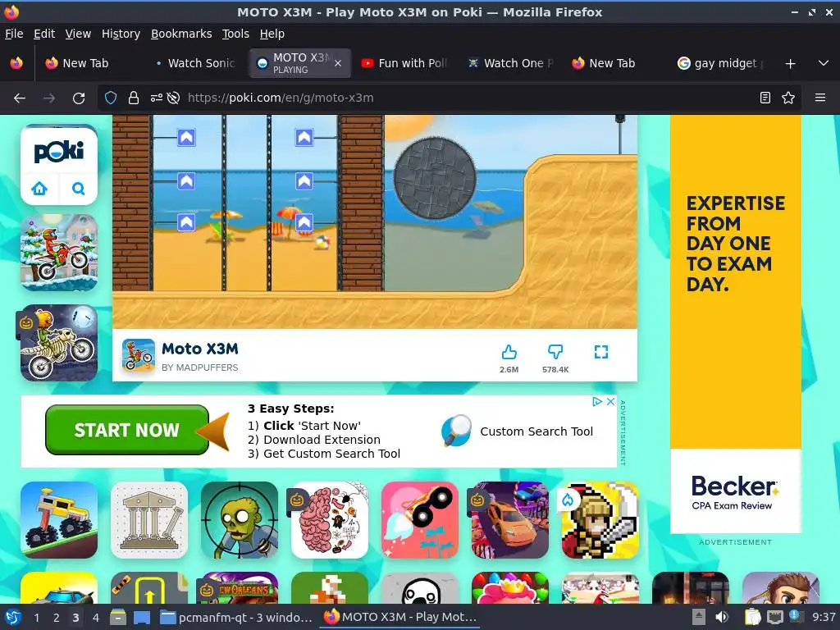Screen dimensions: 840x630
Task: Click the autoplay blocked icon
Action: click(173, 98)
